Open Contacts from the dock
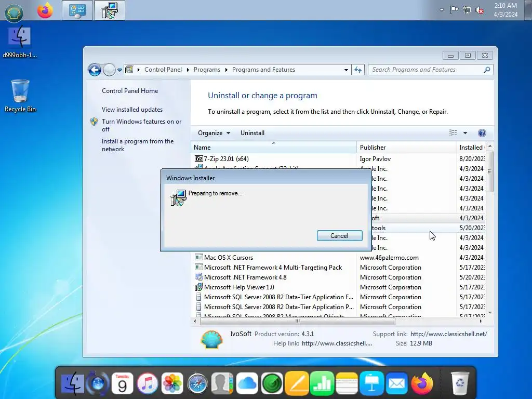532x399 pixels. click(222, 384)
